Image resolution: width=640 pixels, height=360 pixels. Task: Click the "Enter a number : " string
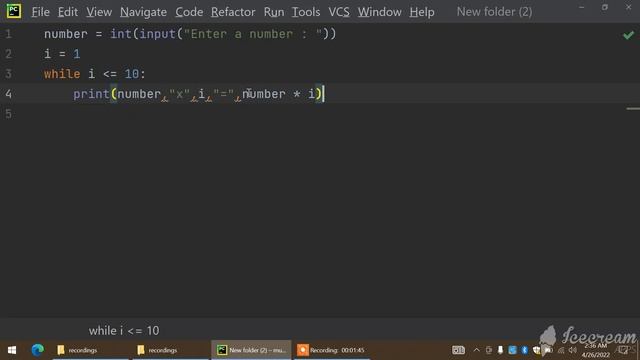click(x=253, y=34)
